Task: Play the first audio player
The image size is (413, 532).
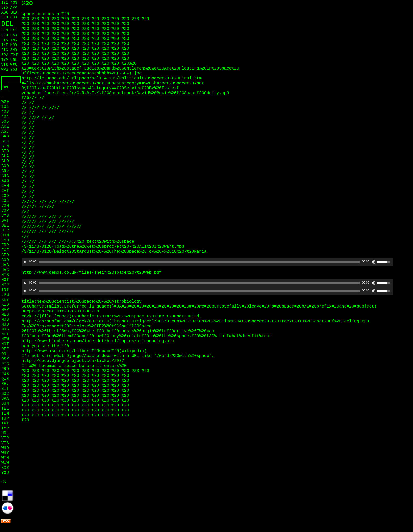Action: coord(25,262)
